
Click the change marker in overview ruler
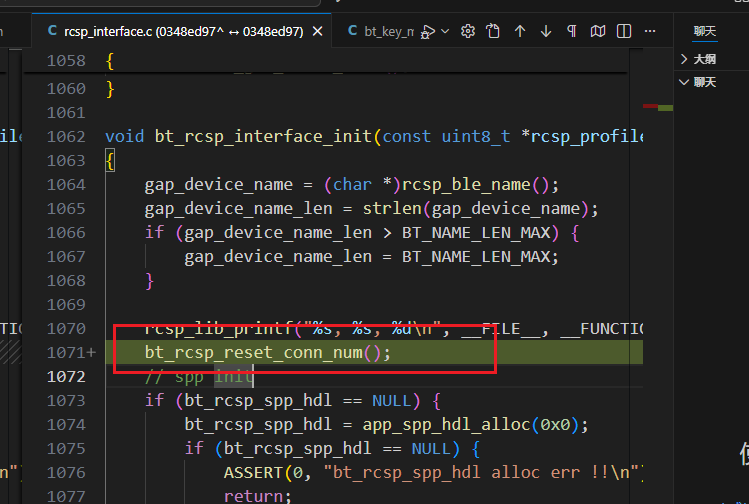click(x=658, y=107)
